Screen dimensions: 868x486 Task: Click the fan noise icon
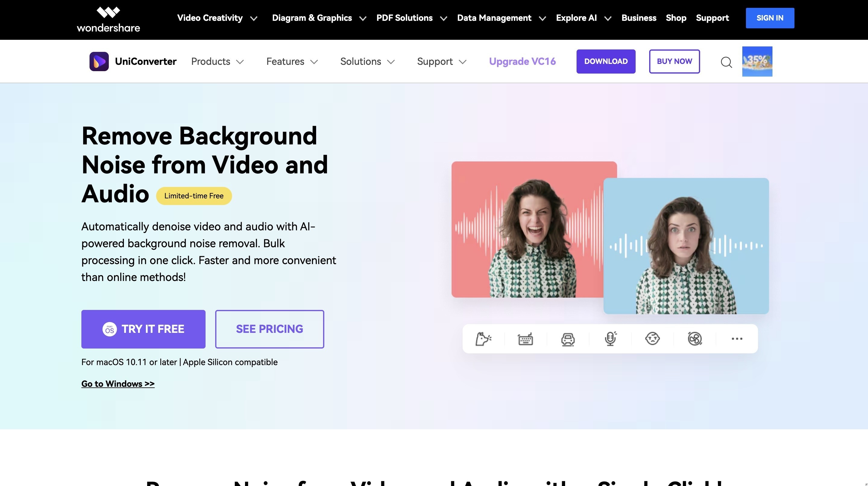(694, 339)
